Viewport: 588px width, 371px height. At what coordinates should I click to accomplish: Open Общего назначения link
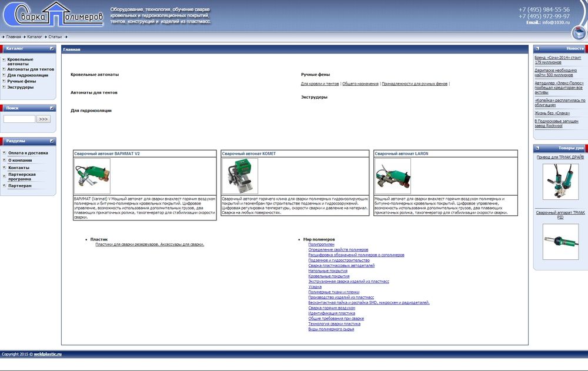(x=360, y=83)
